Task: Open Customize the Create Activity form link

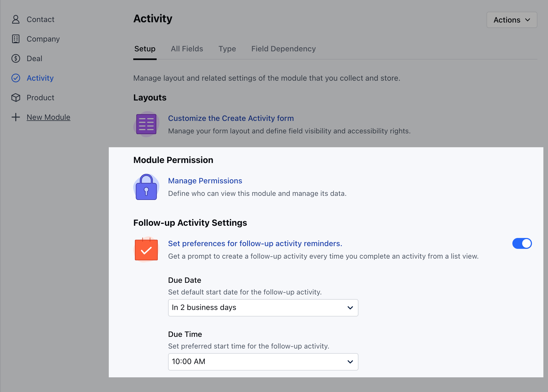Action: (231, 118)
